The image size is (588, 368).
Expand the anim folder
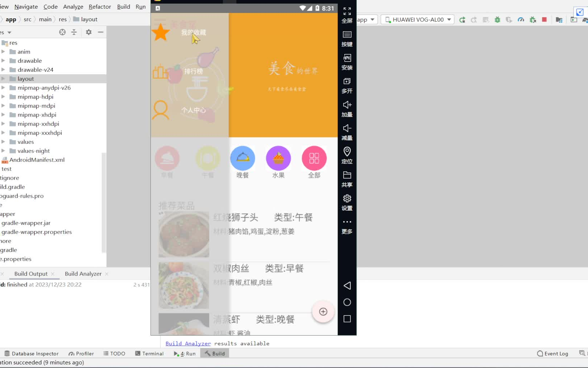(x=3, y=51)
